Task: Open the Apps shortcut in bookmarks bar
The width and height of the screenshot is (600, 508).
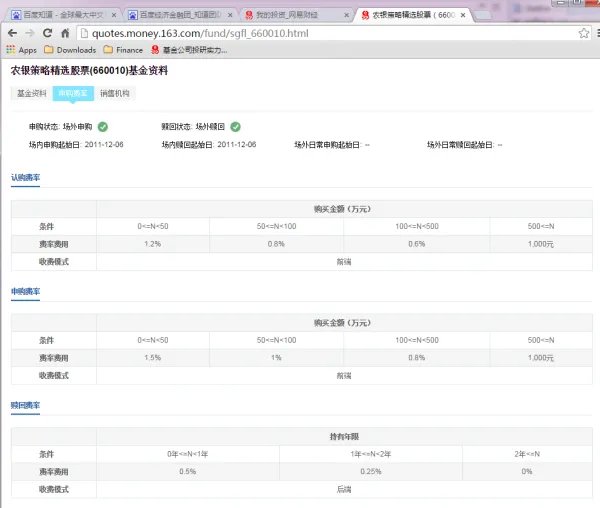Action: 21,50
